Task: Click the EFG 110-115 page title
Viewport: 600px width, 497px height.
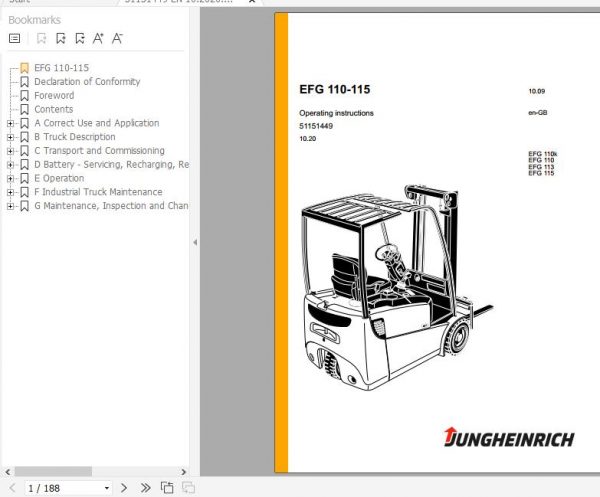Action: pyautogui.click(x=335, y=90)
